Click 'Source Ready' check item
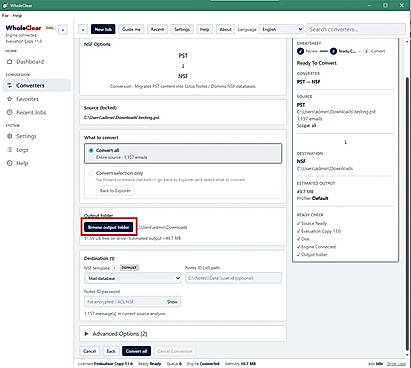 click(x=312, y=223)
